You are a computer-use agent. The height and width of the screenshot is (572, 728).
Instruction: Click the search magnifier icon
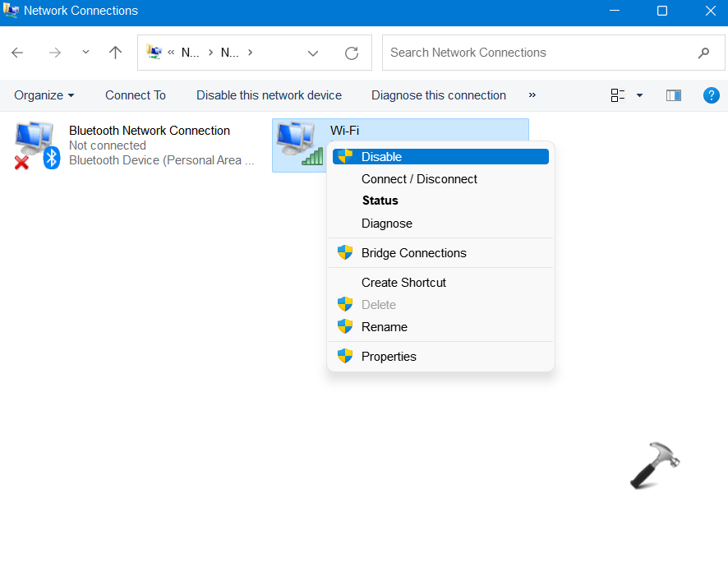tap(703, 53)
